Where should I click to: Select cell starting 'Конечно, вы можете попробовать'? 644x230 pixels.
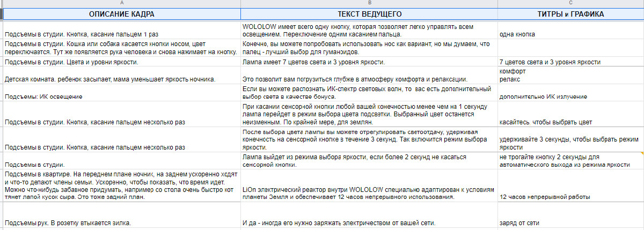click(369, 48)
